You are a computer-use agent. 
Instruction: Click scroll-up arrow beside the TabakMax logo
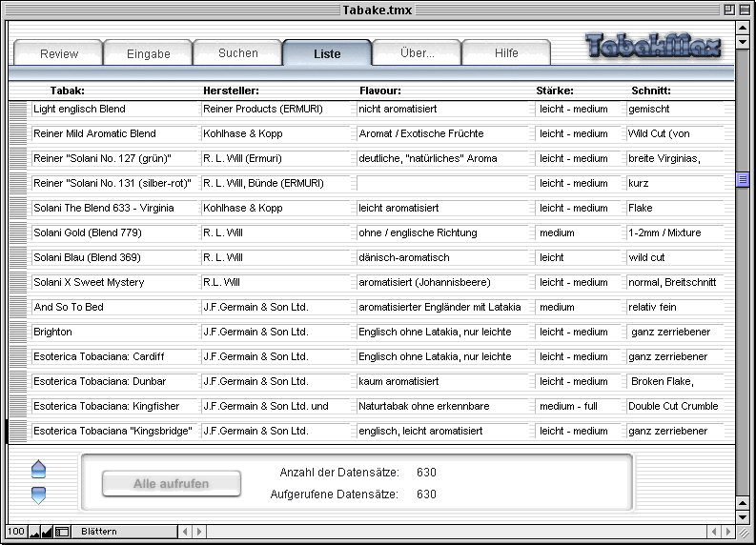pyautogui.click(x=743, y=28)
